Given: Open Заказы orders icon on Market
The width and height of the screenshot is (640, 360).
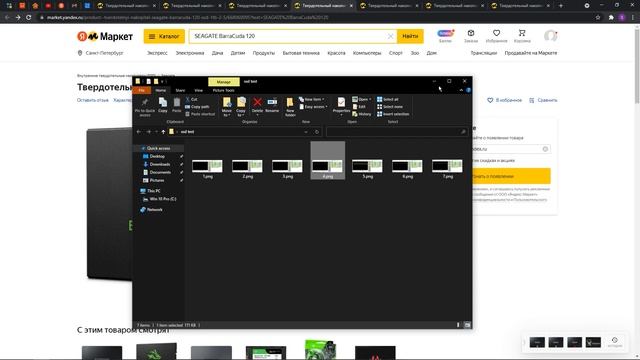Looking at the screenshot, I should coord(471,36).
